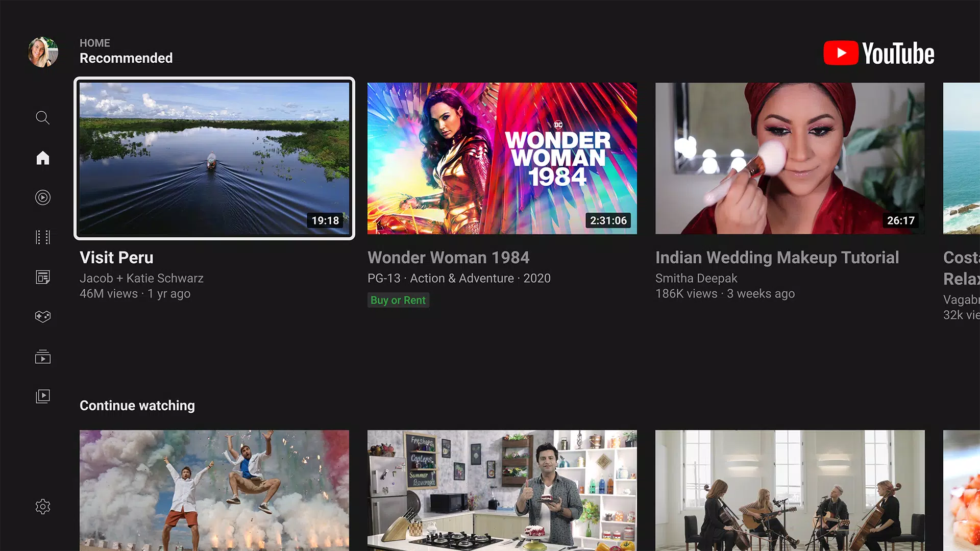
Task: Click 'Buy or Rent' for Wonder Woman 1984
Action: (398, 300)
